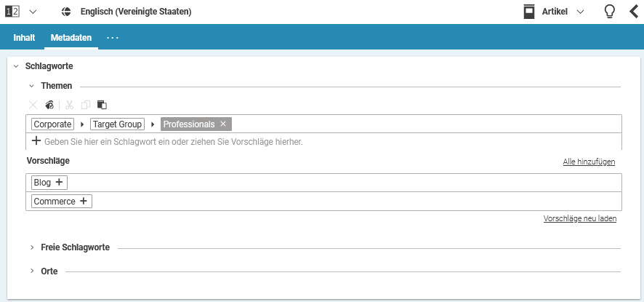
Task: Click the version comparison 12 icon
Action: [x=12, y=12]
